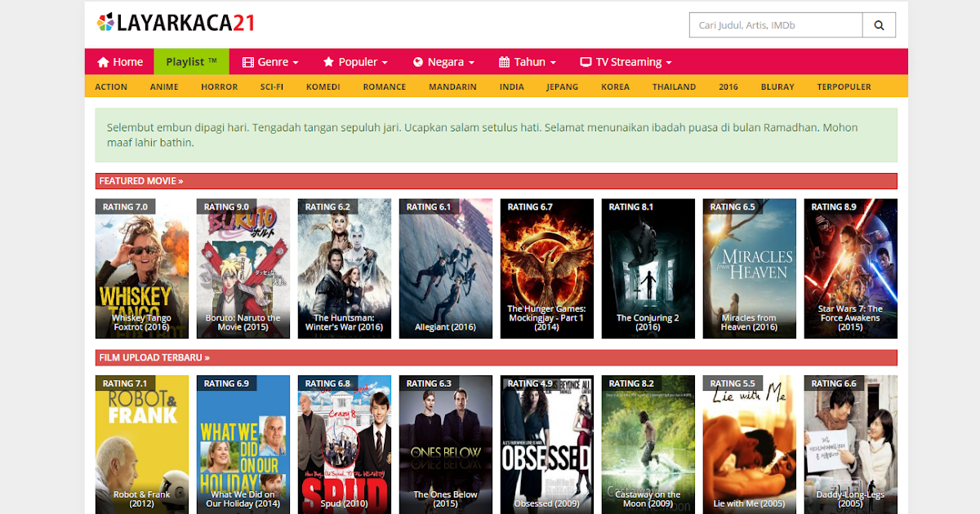Screen dimensions: 980x514
Task: Open The Conjuring 2 movie page
Action: pyautogui.click(x=648, y=268)
